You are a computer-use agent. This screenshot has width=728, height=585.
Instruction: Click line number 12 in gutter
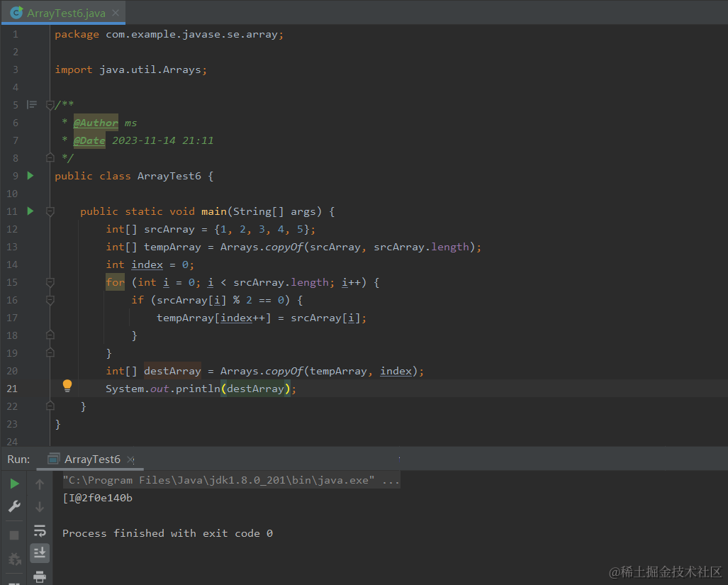[x=12, y=229]
